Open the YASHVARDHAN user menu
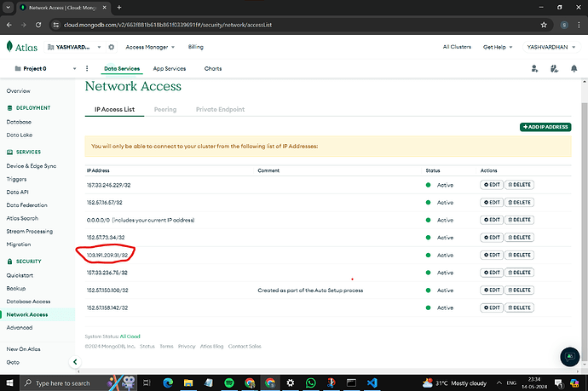 (551, 47)
